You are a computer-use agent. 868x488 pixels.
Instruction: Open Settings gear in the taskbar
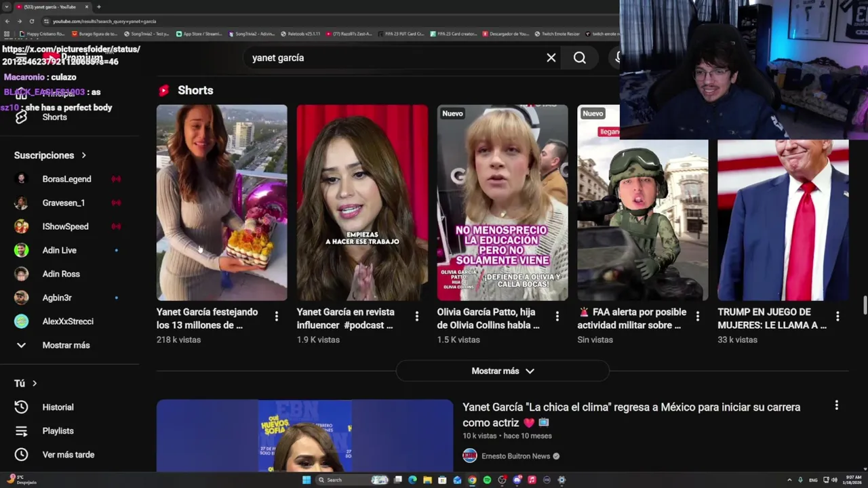tap(561, 480)
